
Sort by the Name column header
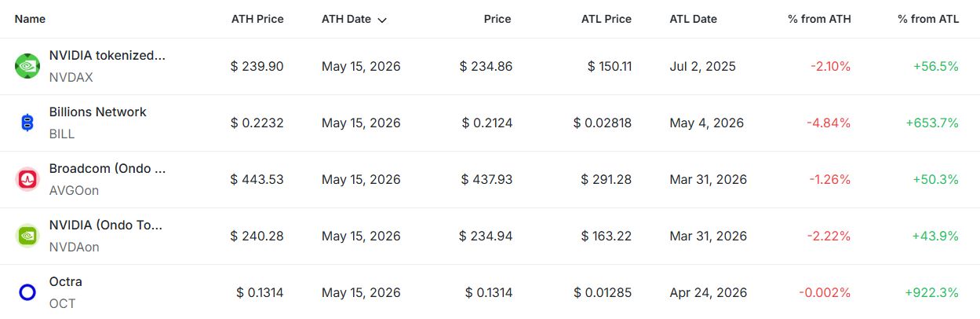coord(30,19)
